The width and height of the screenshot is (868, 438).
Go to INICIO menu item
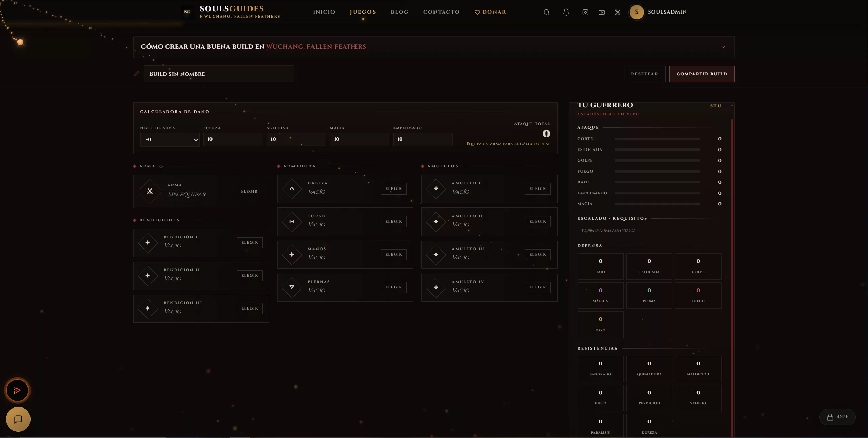tap(324, 12)
